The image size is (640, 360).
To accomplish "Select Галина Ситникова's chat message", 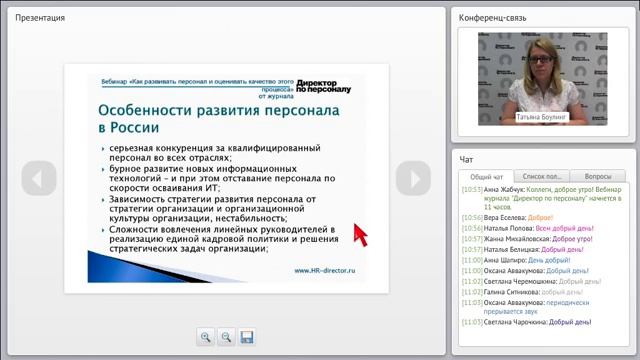I will tap(522, 292).
